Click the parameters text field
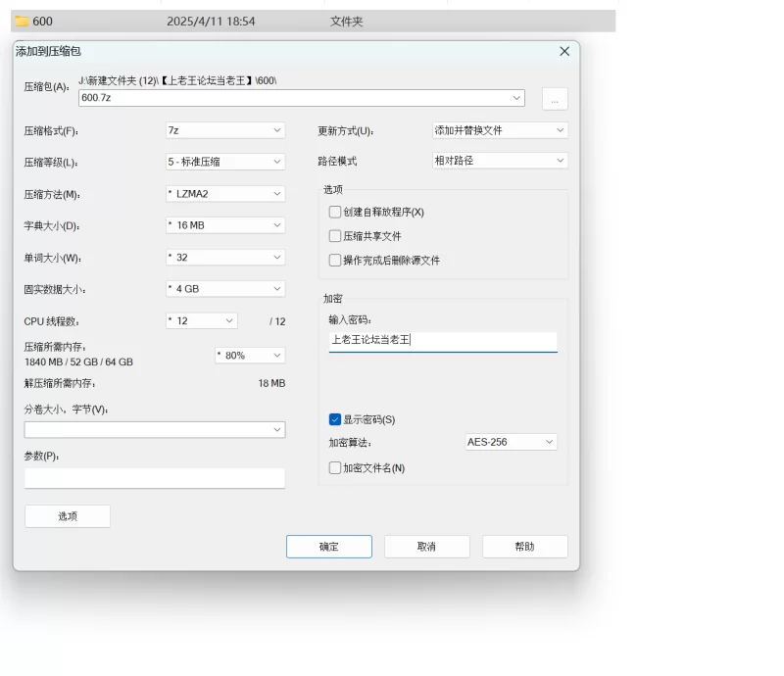The image size is (784, 676). point(155,478)
